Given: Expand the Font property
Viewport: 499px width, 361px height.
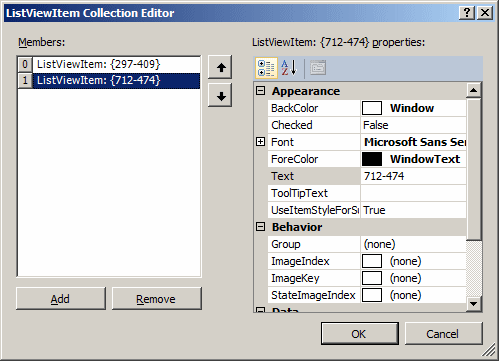Looking at the screenshot, I should click(260, 142).
